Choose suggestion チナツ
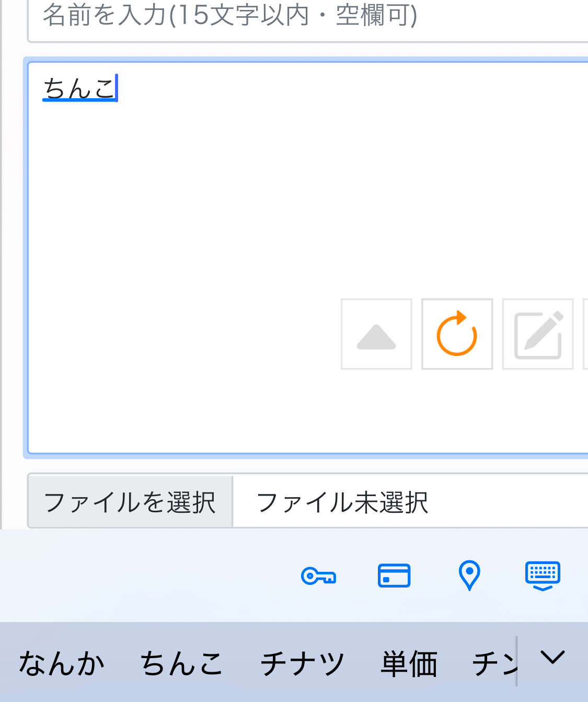 click(x=303, y=663)
